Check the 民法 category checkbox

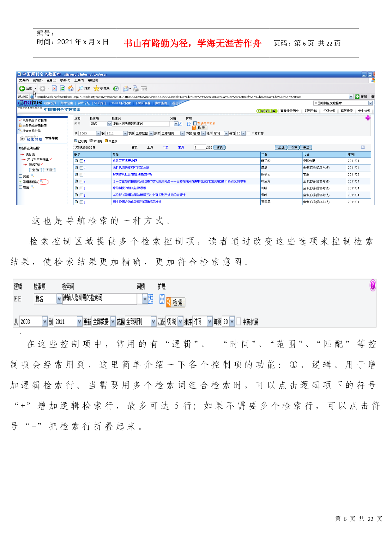click(21, 176)
